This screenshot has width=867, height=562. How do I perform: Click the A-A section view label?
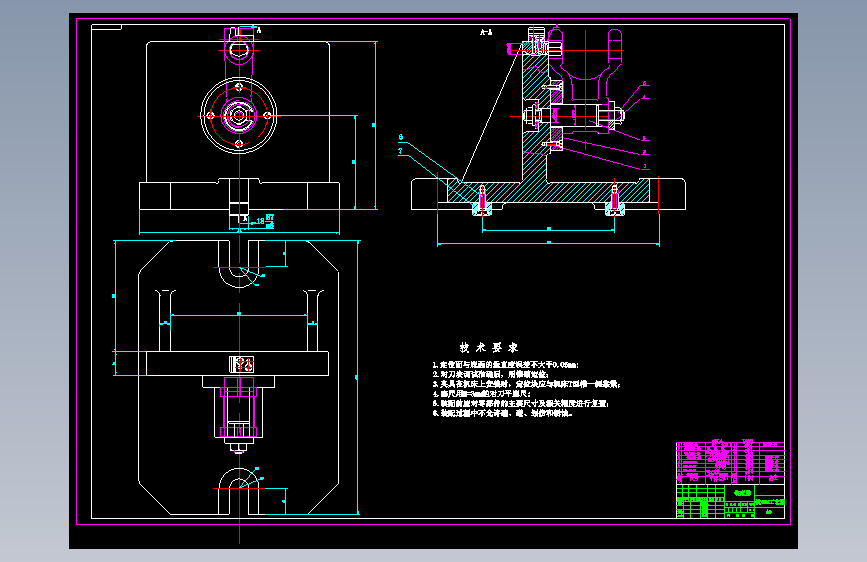coord(486,33)
